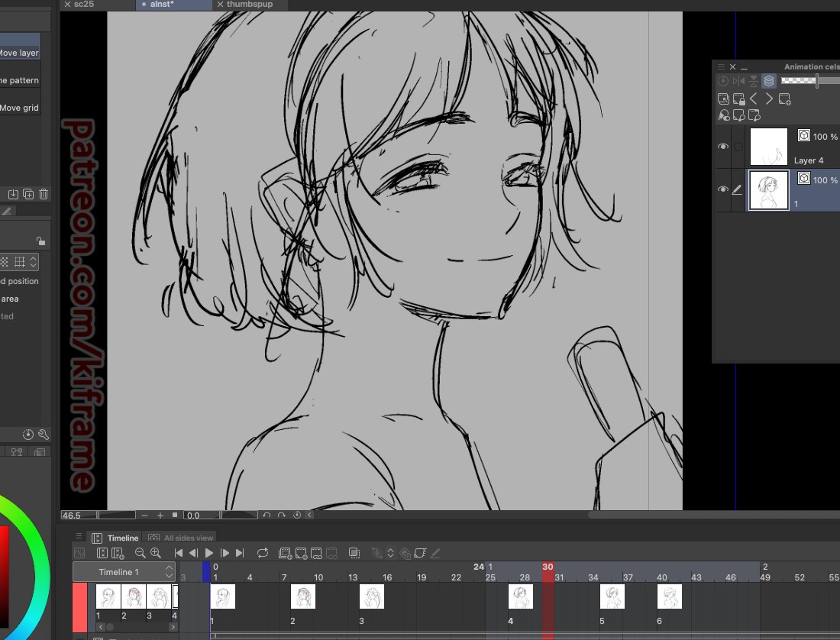Hide cel 1 layer in Animation cels

click(722, 189)
